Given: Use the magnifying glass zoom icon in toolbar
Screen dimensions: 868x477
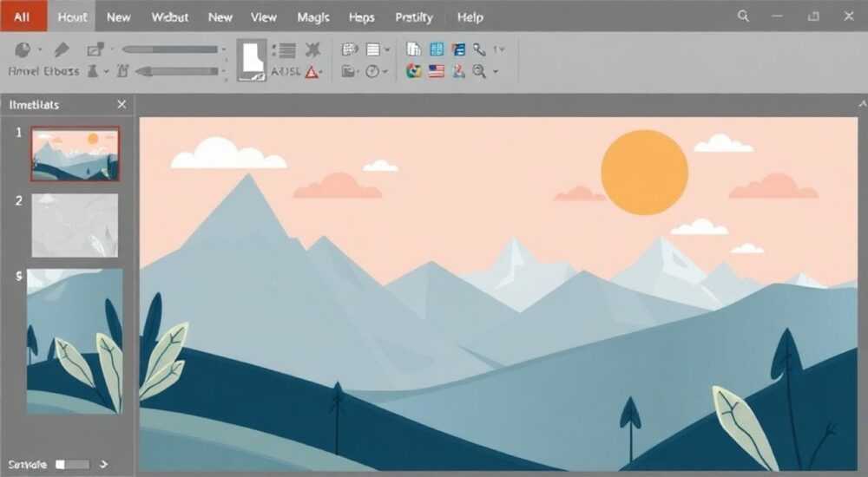Looking at the screenshot, I should pyautogui.click(x=479, y=71).
